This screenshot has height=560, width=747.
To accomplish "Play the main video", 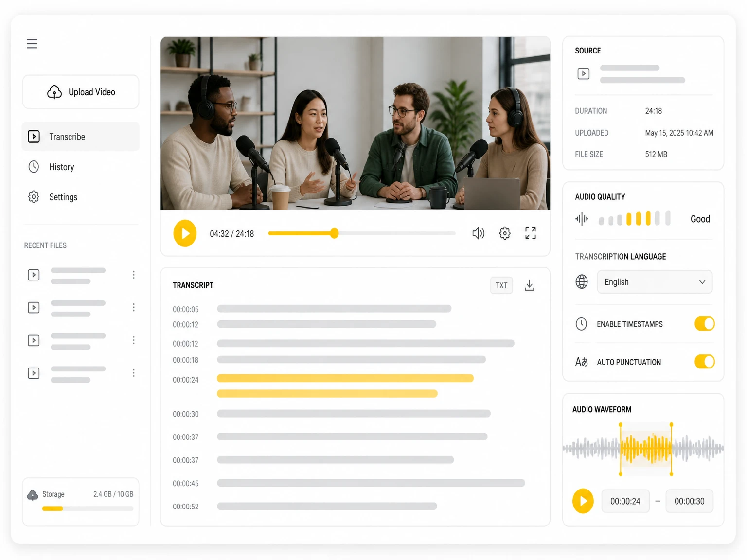I will 185,233.
